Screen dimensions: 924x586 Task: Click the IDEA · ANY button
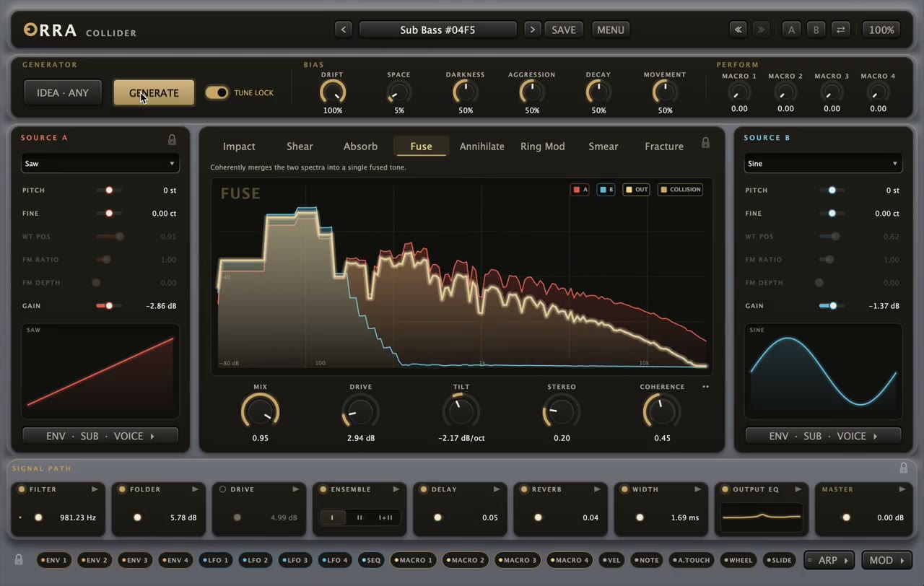click(63, 92)
